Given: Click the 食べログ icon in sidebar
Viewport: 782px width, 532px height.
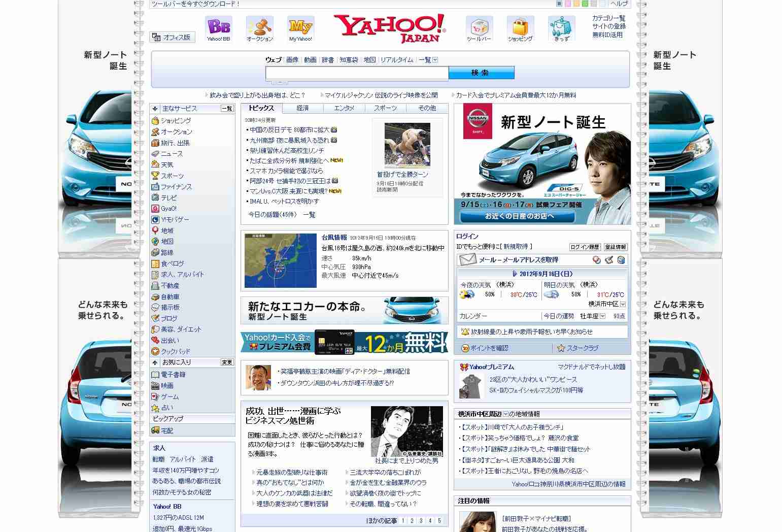Looking at the screenshot, I should [x=155, y=263].
